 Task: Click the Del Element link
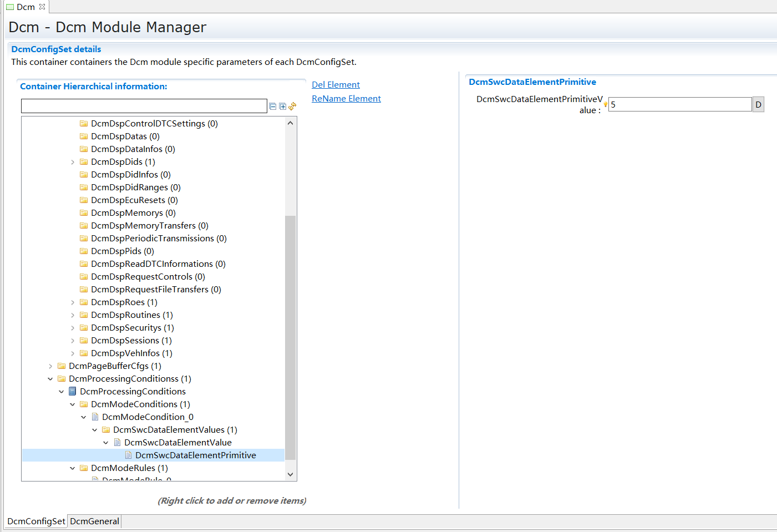(x=336, y=85)
